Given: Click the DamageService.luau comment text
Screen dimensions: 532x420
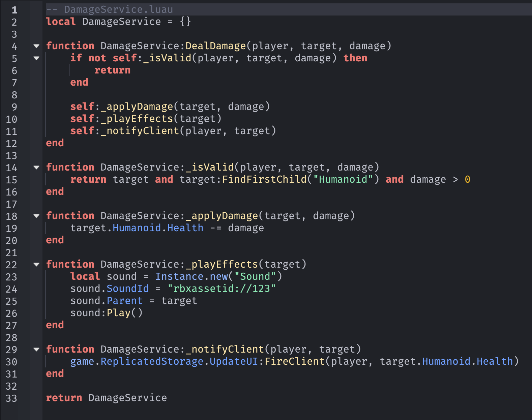Looking at the screenshot, I should pyautogui.click(x=118, y=9).
